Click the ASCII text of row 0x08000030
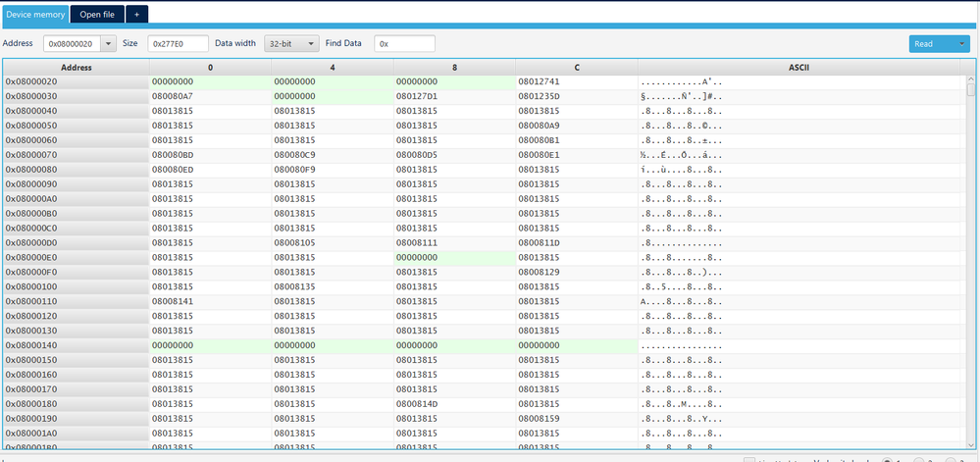980x462 pixels. 681,97
